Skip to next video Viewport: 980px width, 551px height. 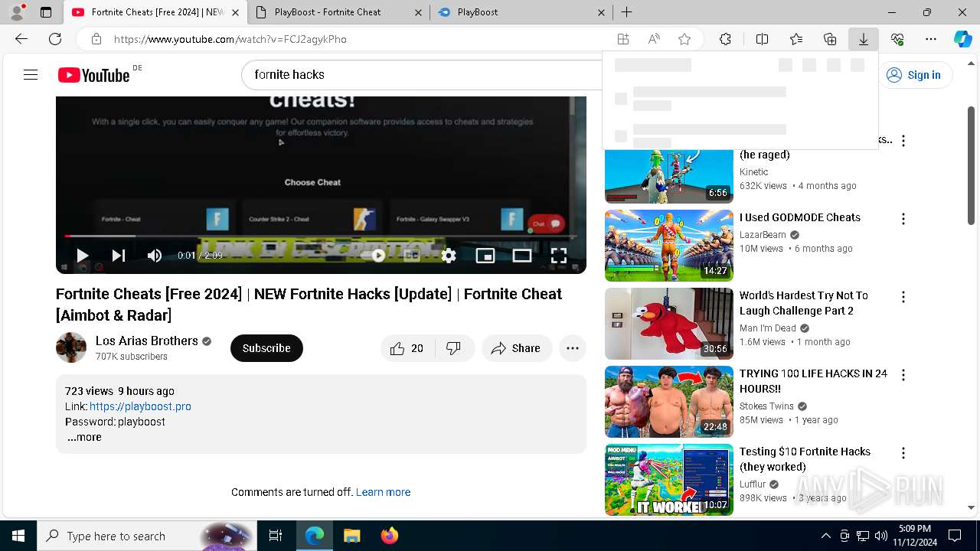119,256
